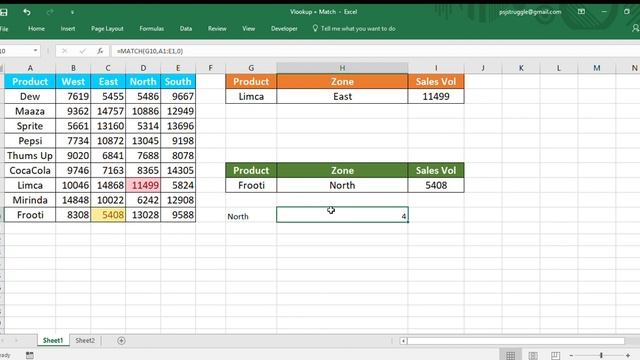This screenshot has height=360, width=640.
Task: Select column K header
Action: tap(521, 68)
